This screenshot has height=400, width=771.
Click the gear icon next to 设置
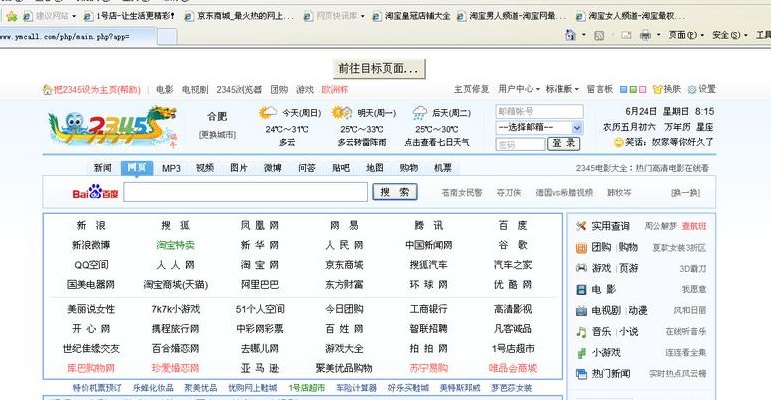pos(692,90)
